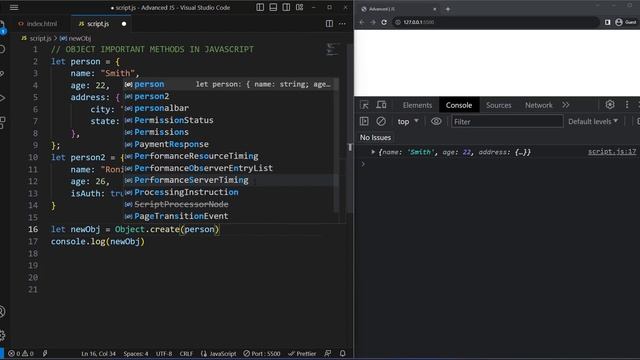Open the Network DevTools tab

(538, 105)
